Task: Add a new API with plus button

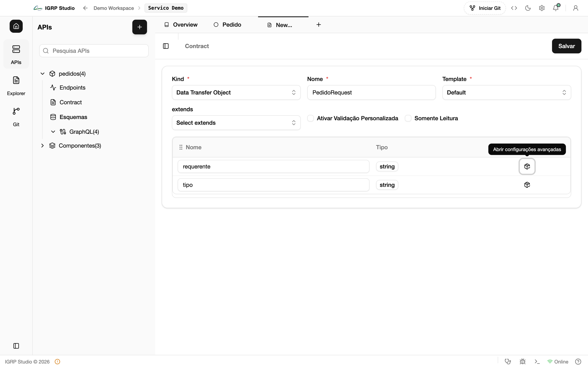Action: pos(140,27)
